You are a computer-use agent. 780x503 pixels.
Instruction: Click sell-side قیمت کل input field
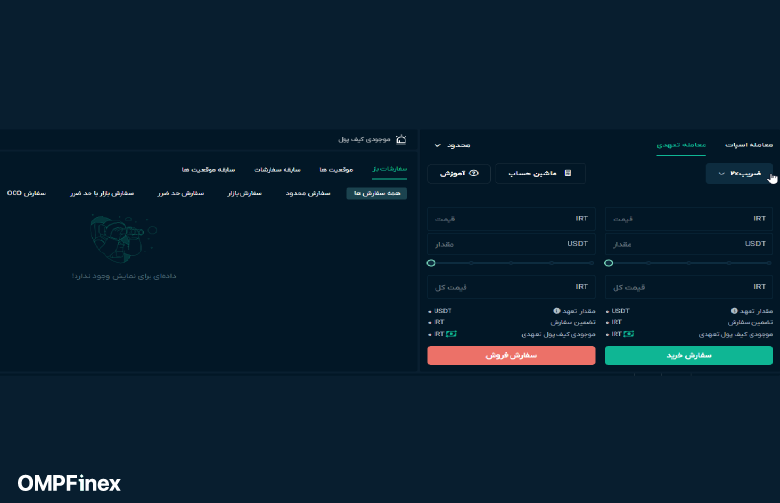511,287
